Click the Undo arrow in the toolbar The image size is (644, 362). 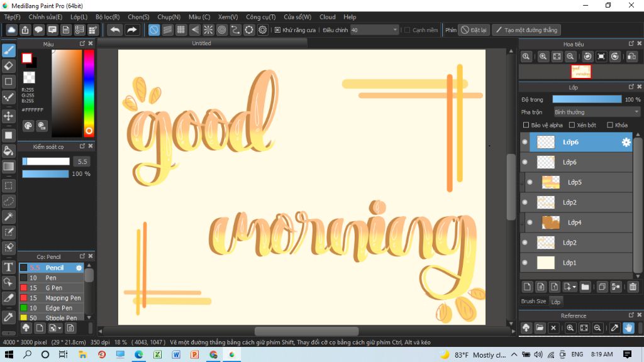(x=115, y=30)
